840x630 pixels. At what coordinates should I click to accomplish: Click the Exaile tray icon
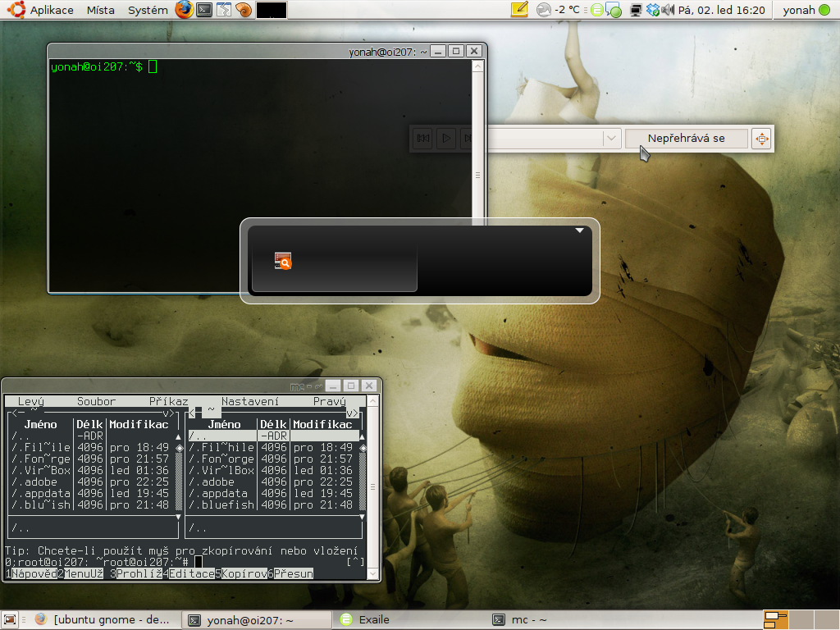[x=597, y=10]
